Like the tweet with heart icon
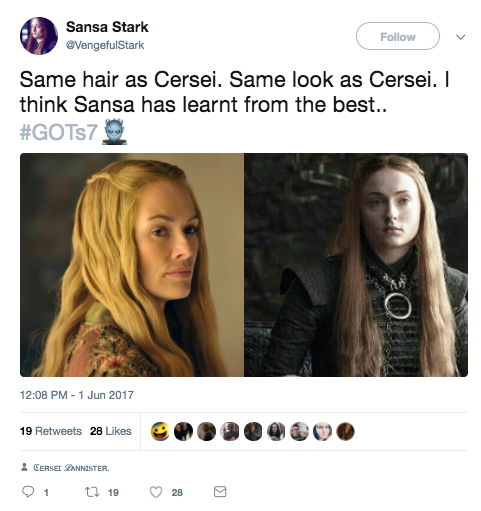481x511 pixels. pos(156,492)
